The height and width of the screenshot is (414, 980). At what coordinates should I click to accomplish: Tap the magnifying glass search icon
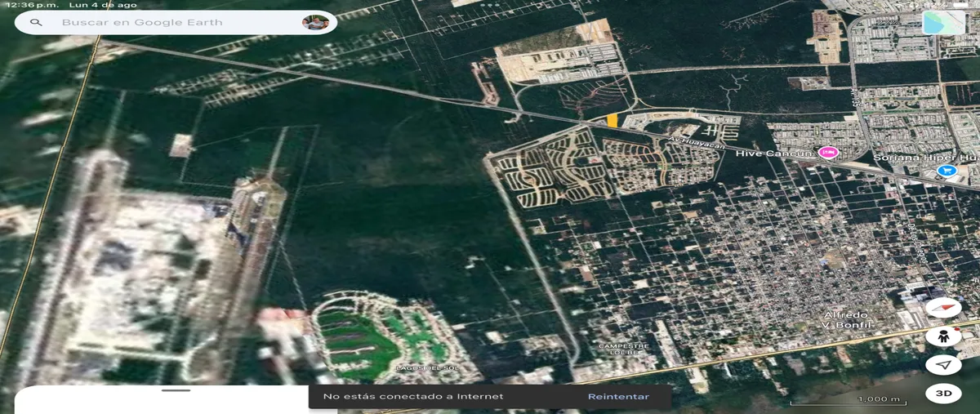pyautogui.click(x=36, y=23)
